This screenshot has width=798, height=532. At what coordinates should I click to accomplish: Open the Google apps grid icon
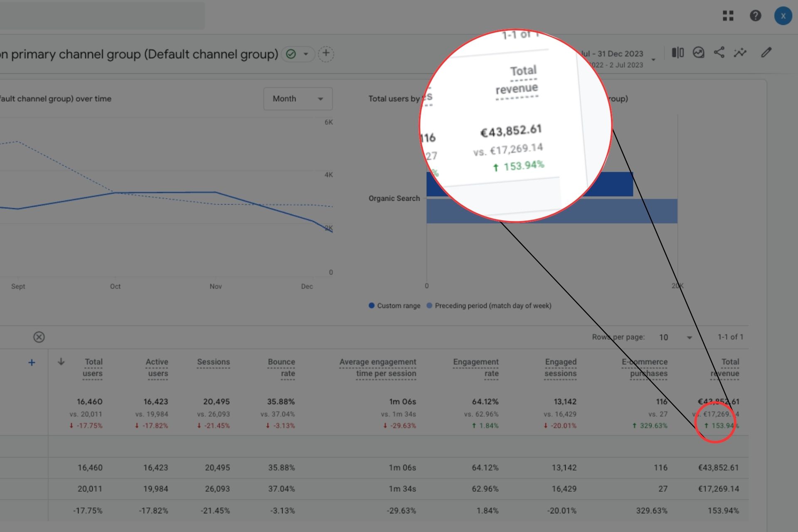[728, 16]
